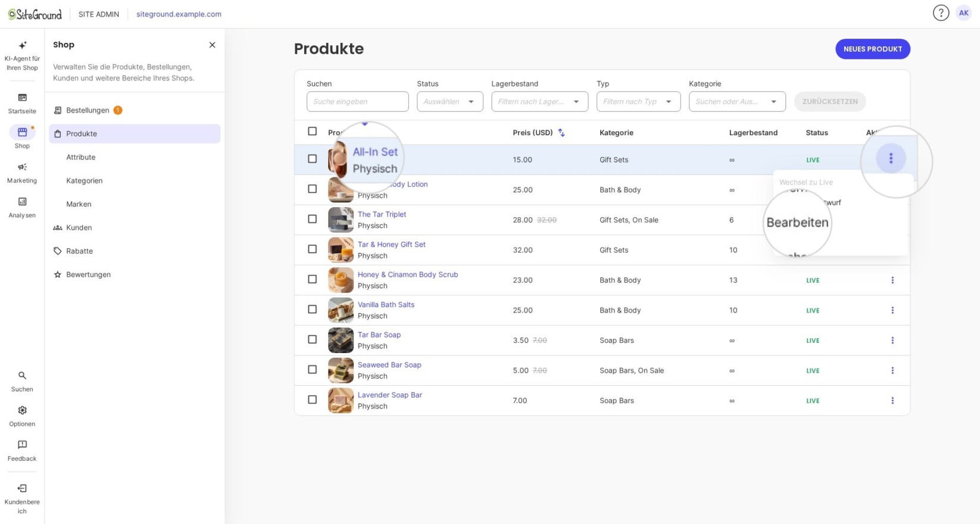Image resolution: width=980 pixels, height=524 pixels.
Task: Select Produkte in the Shop menu
Action: coord(135,133)
